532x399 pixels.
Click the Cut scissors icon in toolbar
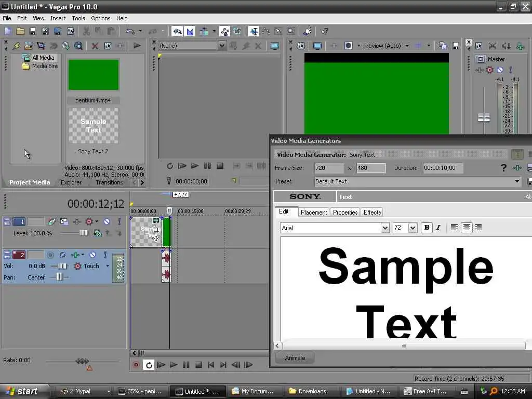pyautogui.click(x=87, y=31)
